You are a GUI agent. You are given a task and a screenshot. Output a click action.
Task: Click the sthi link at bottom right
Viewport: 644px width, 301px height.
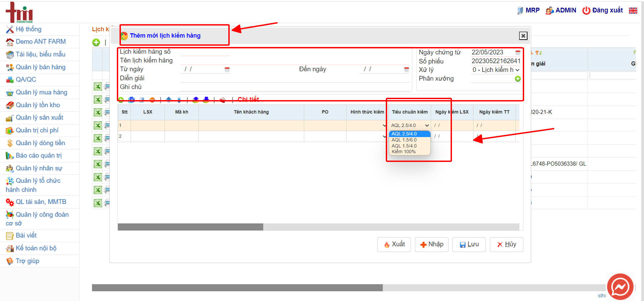click(602, 296)
